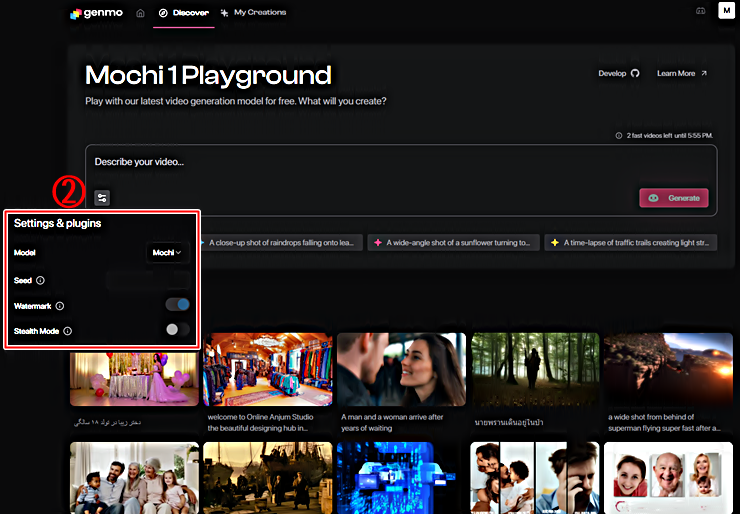Open the Develop GitHub link

click(x=619, y=73)
